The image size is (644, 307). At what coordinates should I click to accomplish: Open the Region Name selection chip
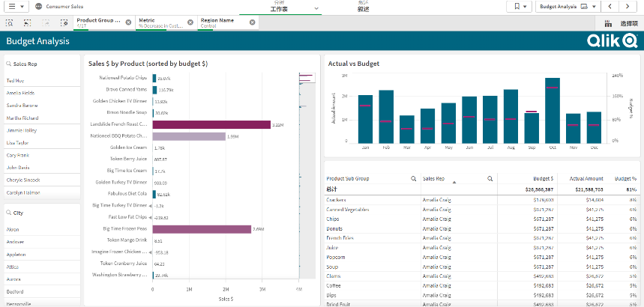[x=223, y=22]
